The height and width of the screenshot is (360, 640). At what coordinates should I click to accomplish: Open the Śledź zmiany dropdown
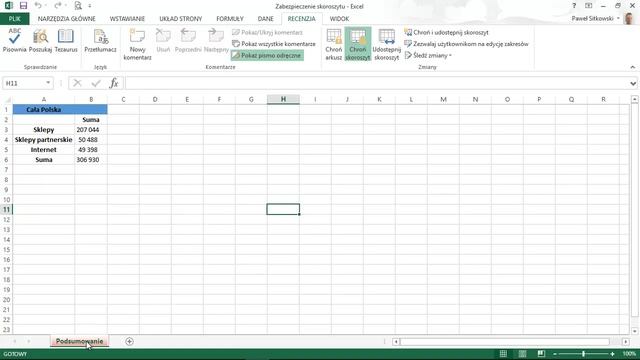[x=428, y=55]
